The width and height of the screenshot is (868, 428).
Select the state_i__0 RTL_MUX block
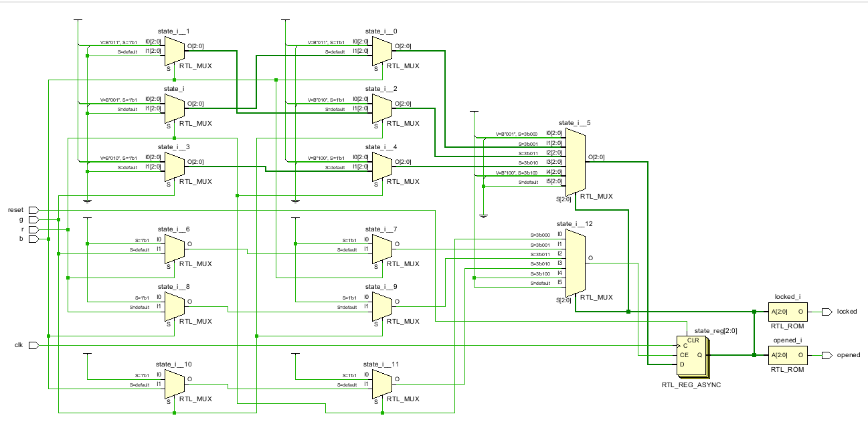pyautogui.click(x=381, y=51)
